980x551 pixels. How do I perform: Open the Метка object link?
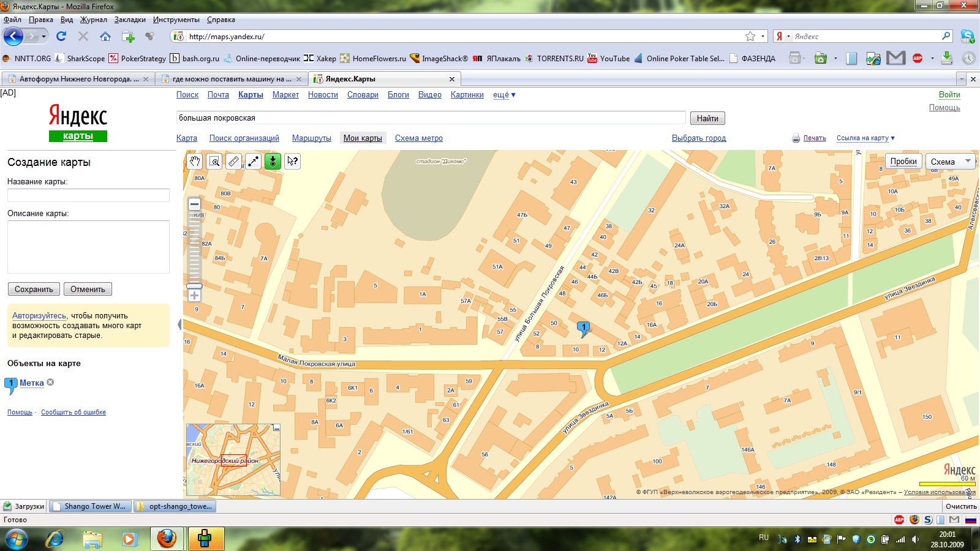click(32, 383)
